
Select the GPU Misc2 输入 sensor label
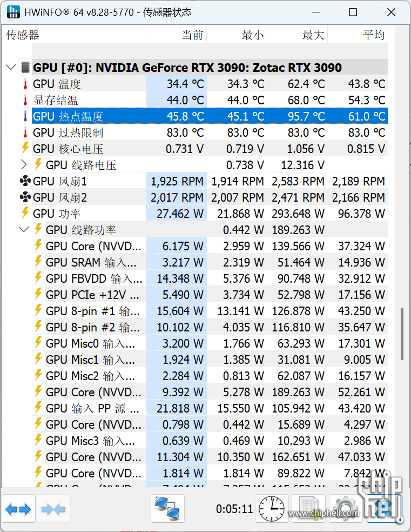click(91, 376)
